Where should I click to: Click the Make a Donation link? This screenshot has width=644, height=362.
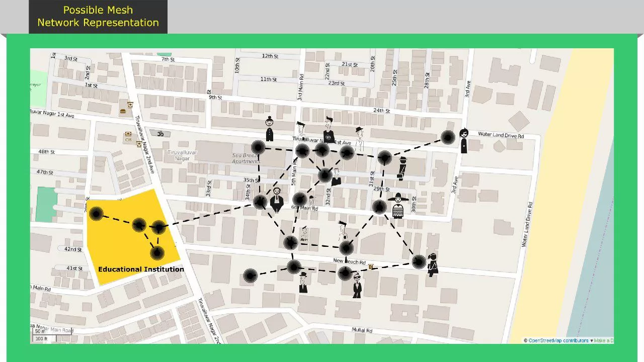click(603, 340)
